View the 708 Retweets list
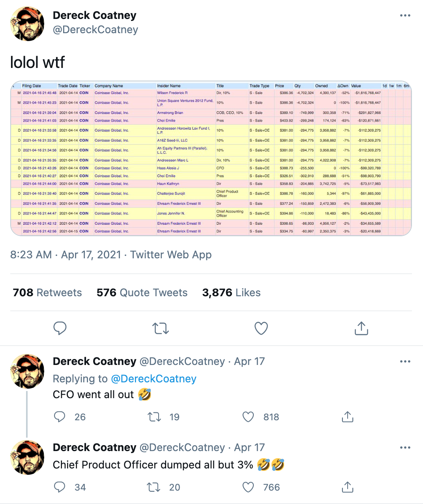The width and height of the screenshot is (423, 504). tap(47, 292)
